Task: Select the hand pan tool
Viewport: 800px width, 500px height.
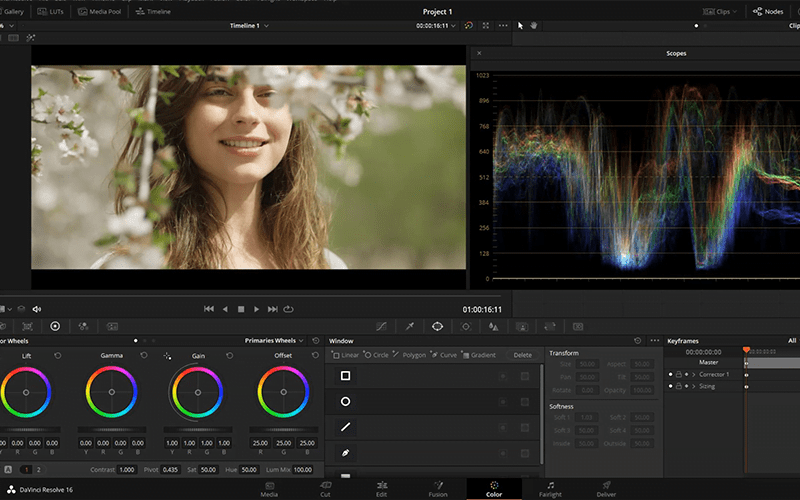Action: [x=534, y=26]
